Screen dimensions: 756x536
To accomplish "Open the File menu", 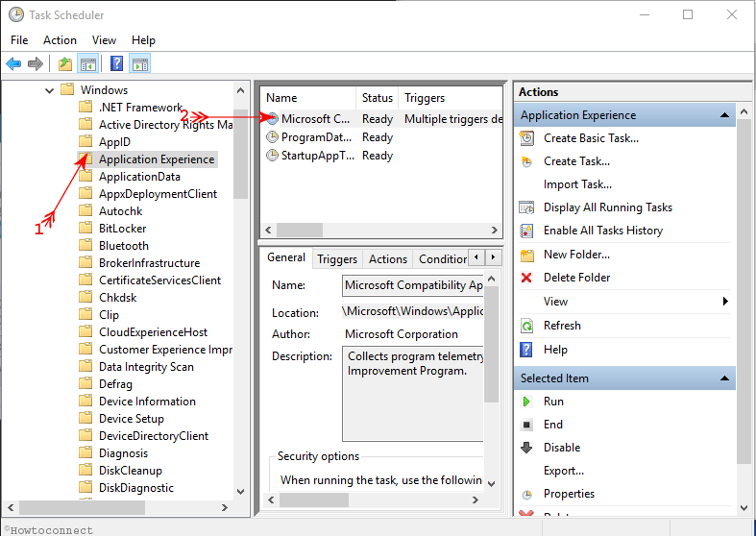I will 19,40.
